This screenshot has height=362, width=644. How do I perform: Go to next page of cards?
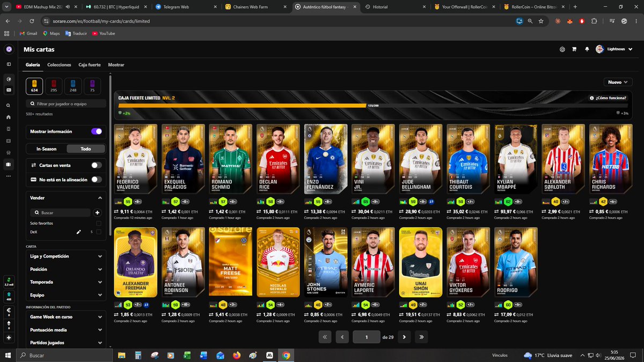click(x=404, y=337)
